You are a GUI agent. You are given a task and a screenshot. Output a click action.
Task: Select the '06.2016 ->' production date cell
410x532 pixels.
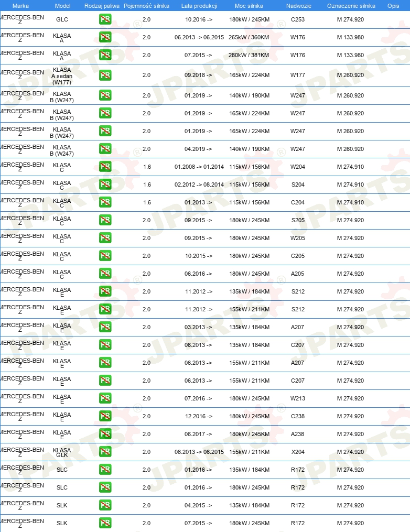(x=198, y=274)
